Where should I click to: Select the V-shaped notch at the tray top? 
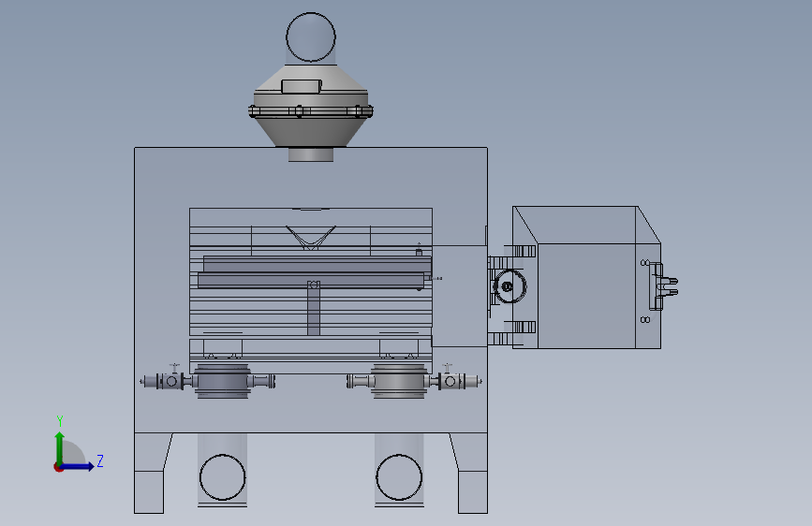point(311,237)
